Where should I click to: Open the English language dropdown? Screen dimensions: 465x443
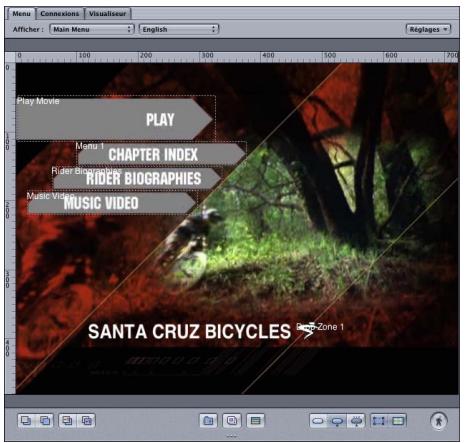point(179,29)
